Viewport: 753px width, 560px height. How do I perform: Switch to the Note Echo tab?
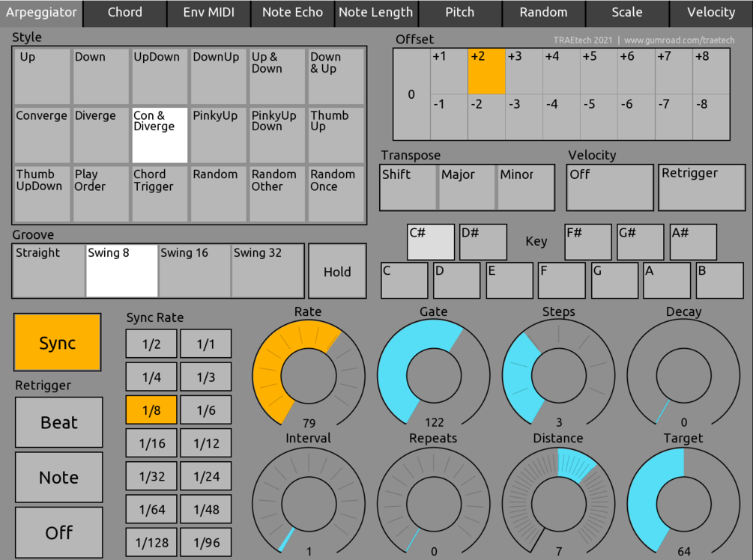pyautogui.click(x=292, y=13)
